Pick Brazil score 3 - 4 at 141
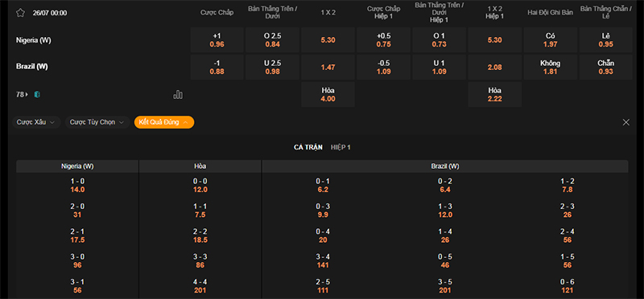 point(323,261)
